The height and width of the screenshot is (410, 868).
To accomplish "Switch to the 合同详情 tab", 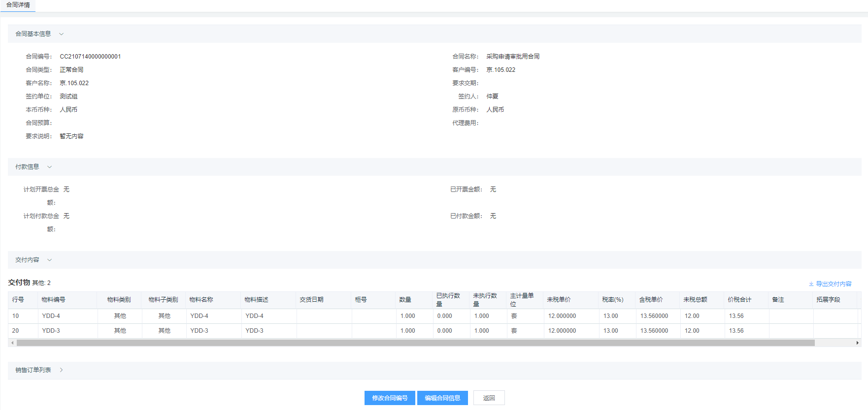I will (18, 5).
